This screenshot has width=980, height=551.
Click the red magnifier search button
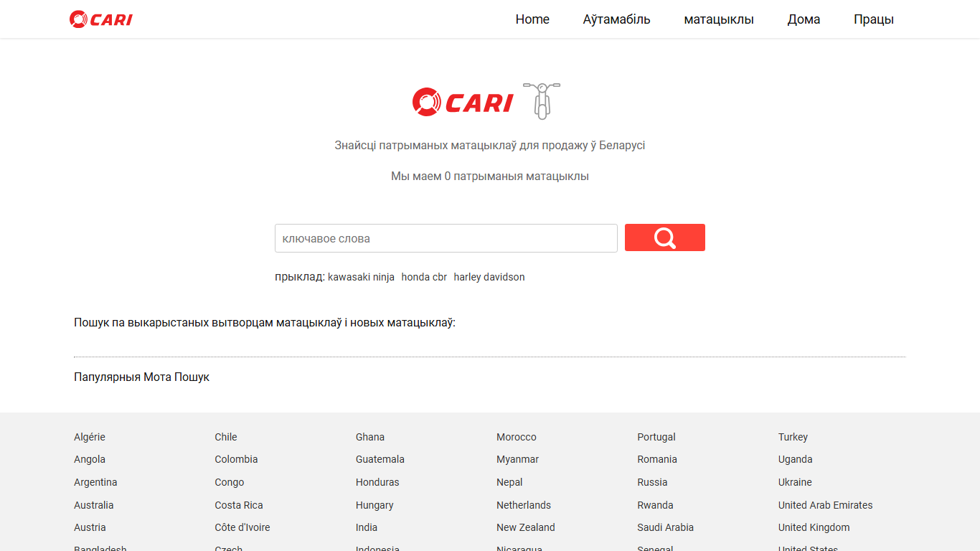point(665,237)
